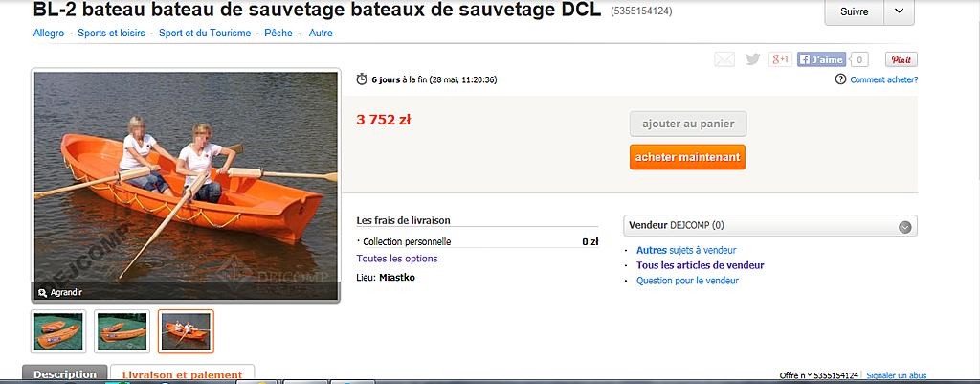
Task: Click the Google +1 share icon
Action: pyautogui.click(x=781, y=59)
